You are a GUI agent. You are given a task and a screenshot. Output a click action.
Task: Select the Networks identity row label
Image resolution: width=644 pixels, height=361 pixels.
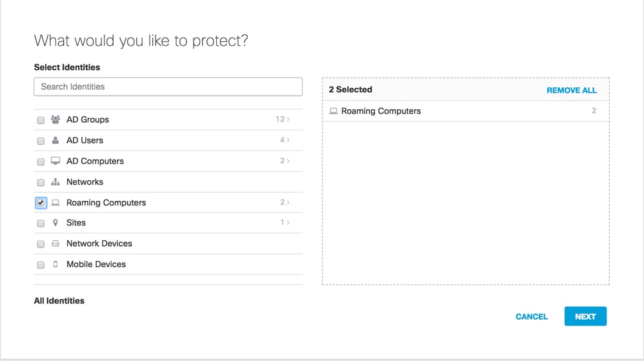[85, 182]
